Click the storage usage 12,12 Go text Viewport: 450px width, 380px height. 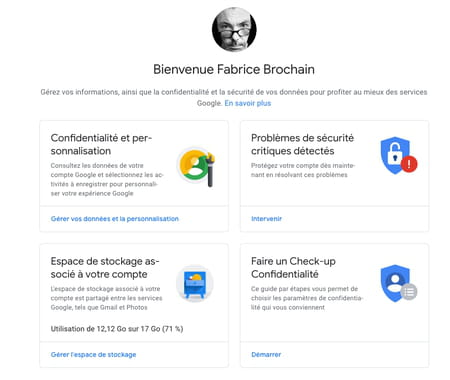pyautogui.click(x=117, y=329)
